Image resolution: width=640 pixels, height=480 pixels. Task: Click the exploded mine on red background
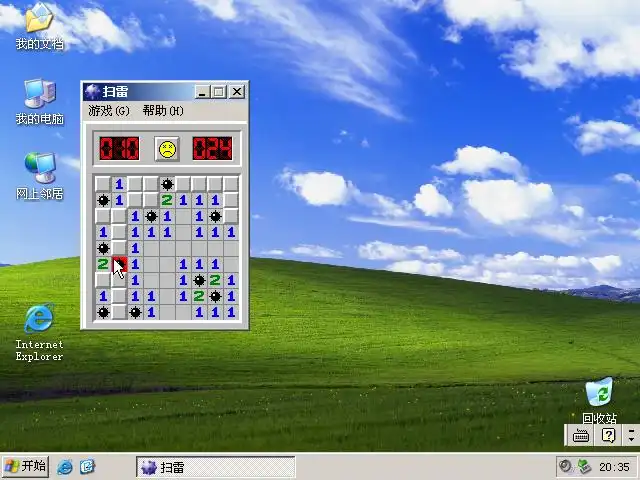coord(119,264)
